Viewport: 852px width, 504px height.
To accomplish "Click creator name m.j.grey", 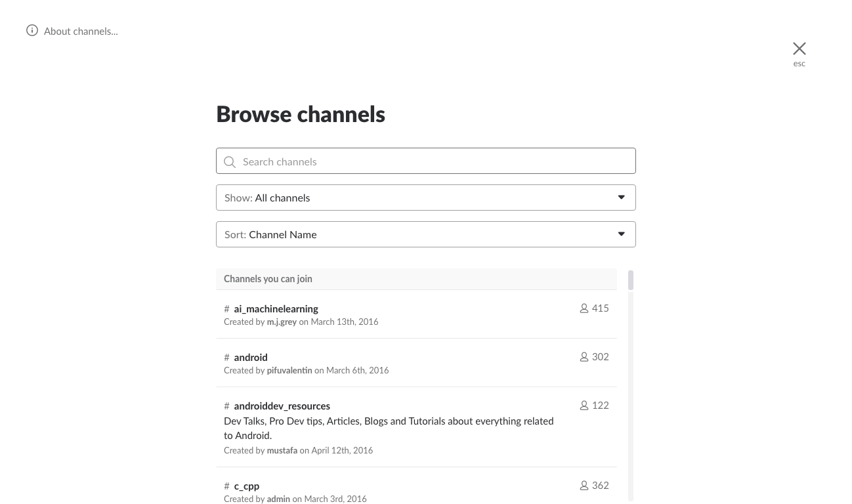I will [x=282, y=322].
